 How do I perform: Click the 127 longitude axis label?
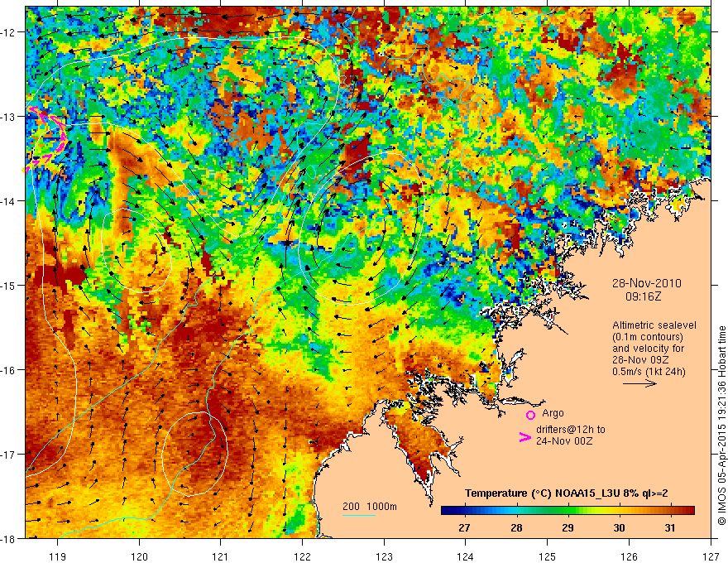pos(711,556)
